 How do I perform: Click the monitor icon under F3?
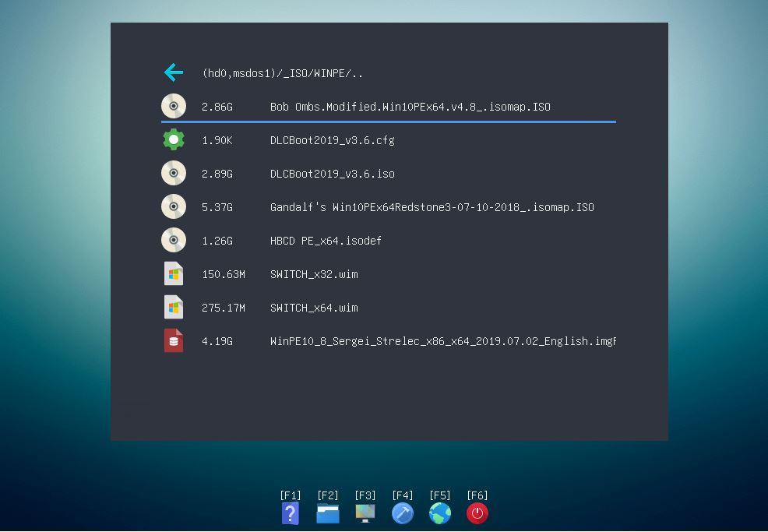click(x=365, y=513)
